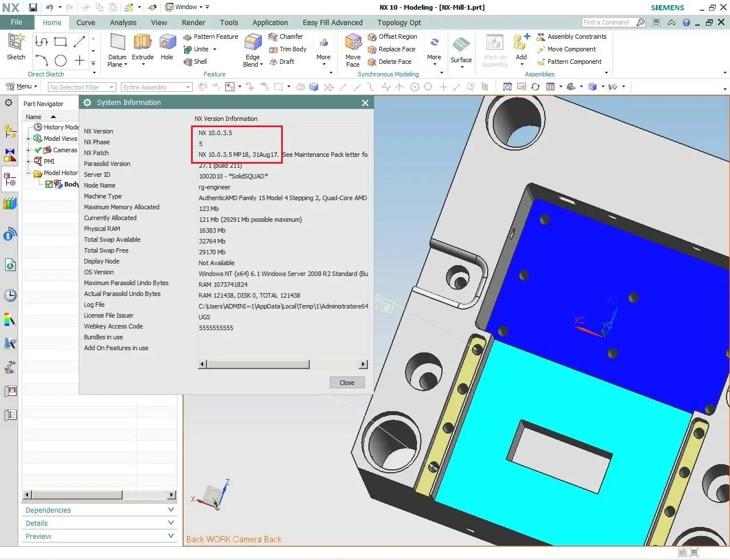Select the Move Component tool
730x560 pixels.
pos(566,49)
